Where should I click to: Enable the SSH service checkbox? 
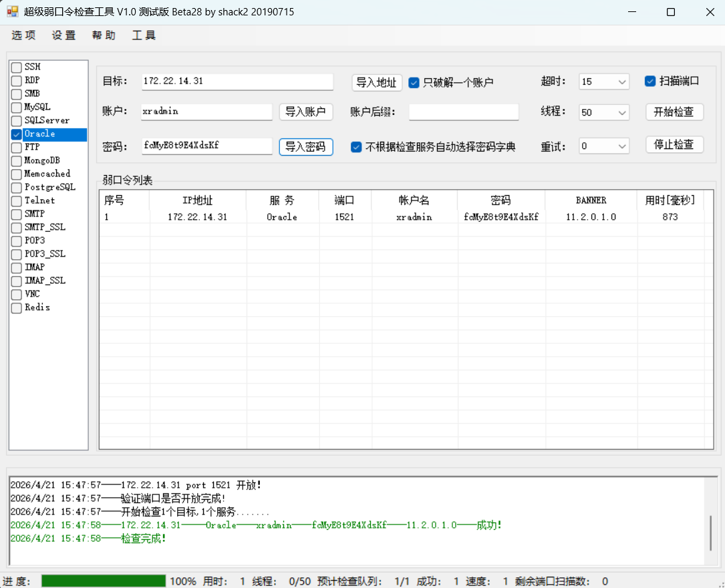[x=17, y=67]
